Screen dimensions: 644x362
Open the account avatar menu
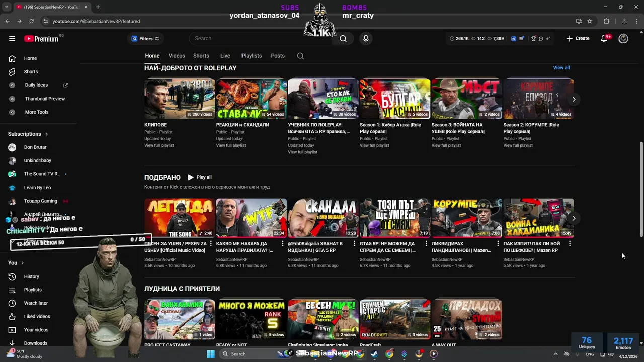[x=623, y=39]
